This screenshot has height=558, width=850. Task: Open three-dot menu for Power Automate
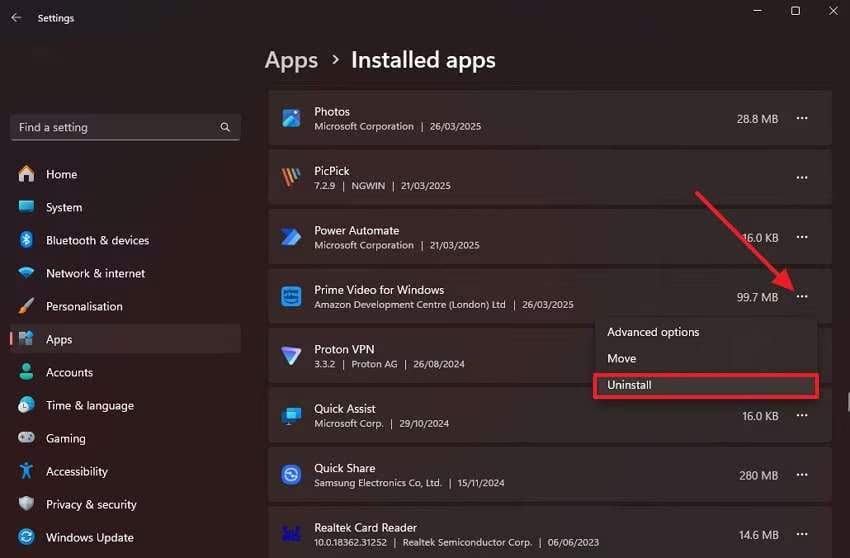tap(802, 237)
